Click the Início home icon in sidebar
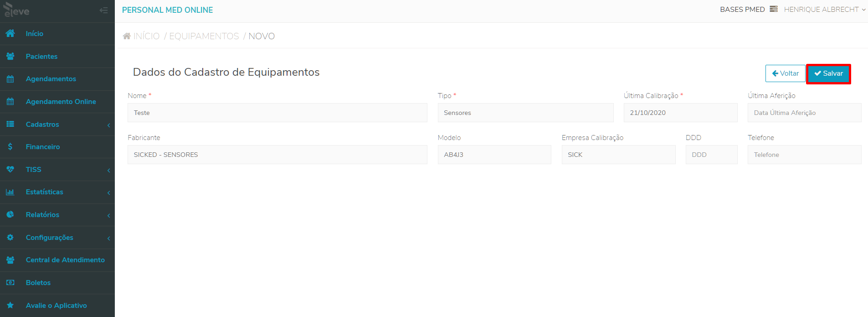Screen dimensions: 868x317 [x=10, y=33]
